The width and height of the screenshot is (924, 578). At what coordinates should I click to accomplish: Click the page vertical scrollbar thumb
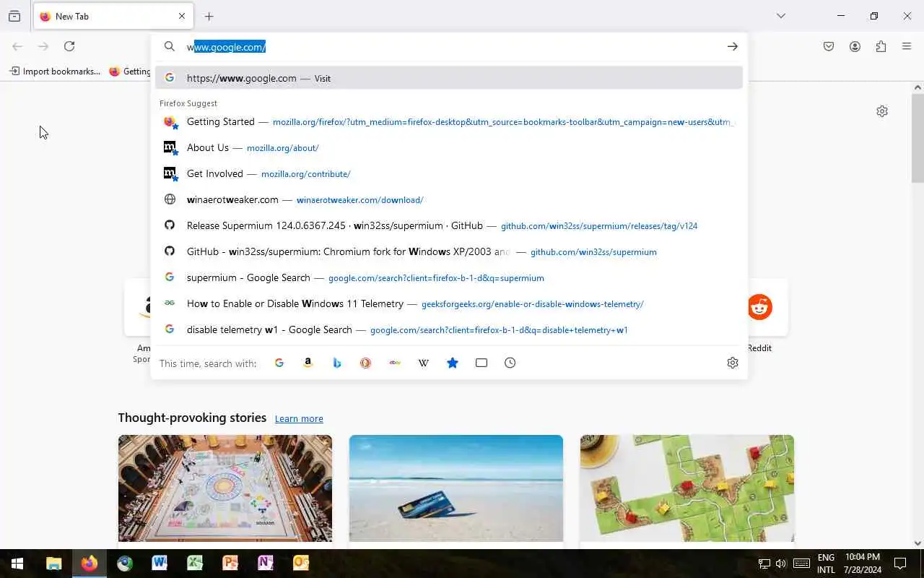pos(918,139)
